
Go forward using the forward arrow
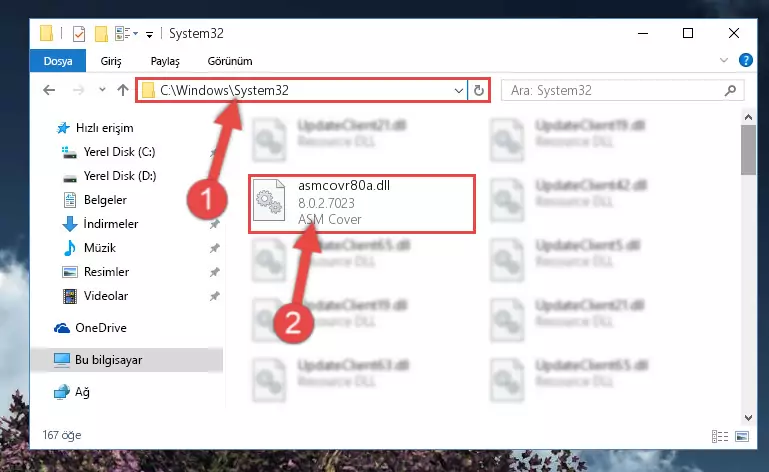[x=78, y=90]
